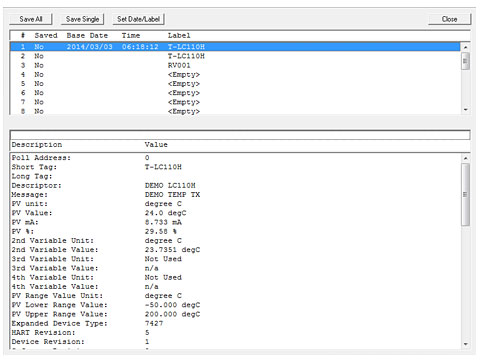The width and height of the screenshot is (480, 360).
Task: Click the up arrow of the records list scrollbar
Action: (x=465, y=47)
